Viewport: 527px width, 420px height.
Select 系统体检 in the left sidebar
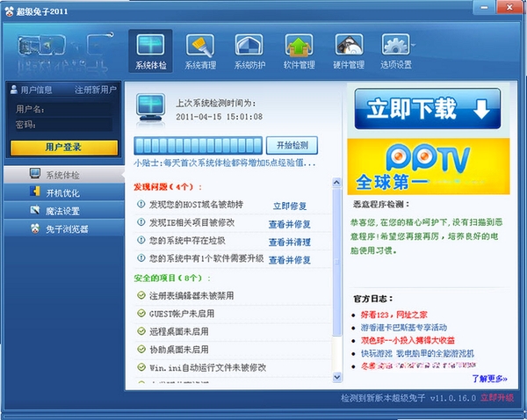coord(64,175)
